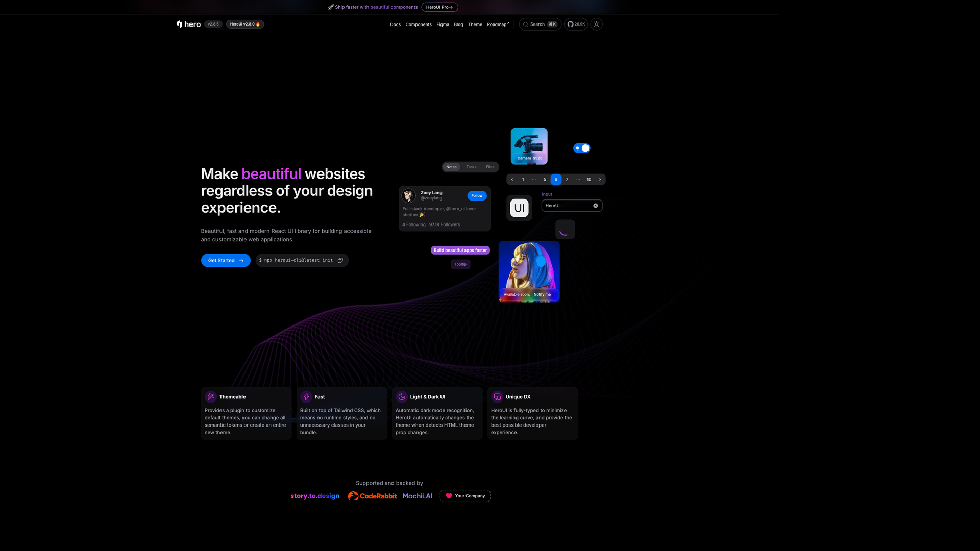Click the Fast lightning bolt icon
This screenshot has width=980, height=551.
click(x=306, y=396)
